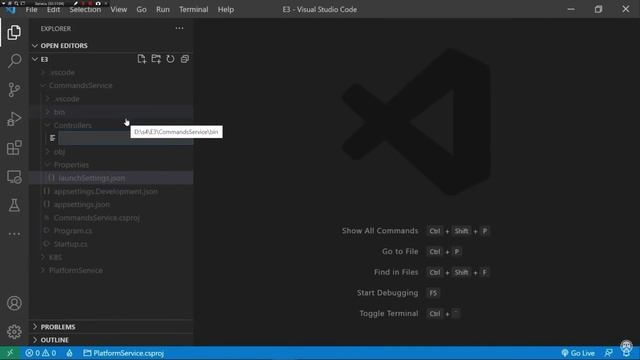Start Go Live server
640x360 pixels.
[578, 353]
